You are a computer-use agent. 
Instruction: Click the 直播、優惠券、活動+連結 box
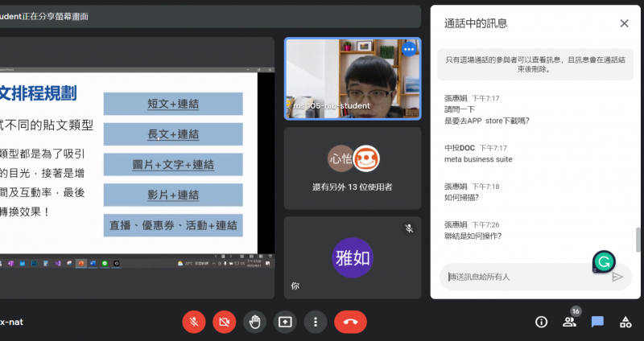(173, 225)
